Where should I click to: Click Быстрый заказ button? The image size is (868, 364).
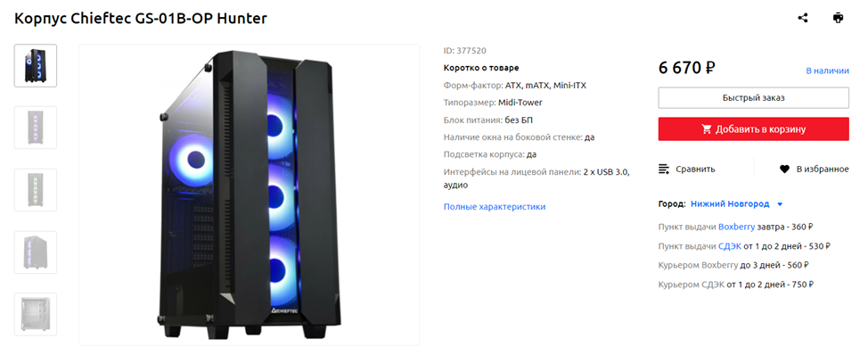coord(753,98)
